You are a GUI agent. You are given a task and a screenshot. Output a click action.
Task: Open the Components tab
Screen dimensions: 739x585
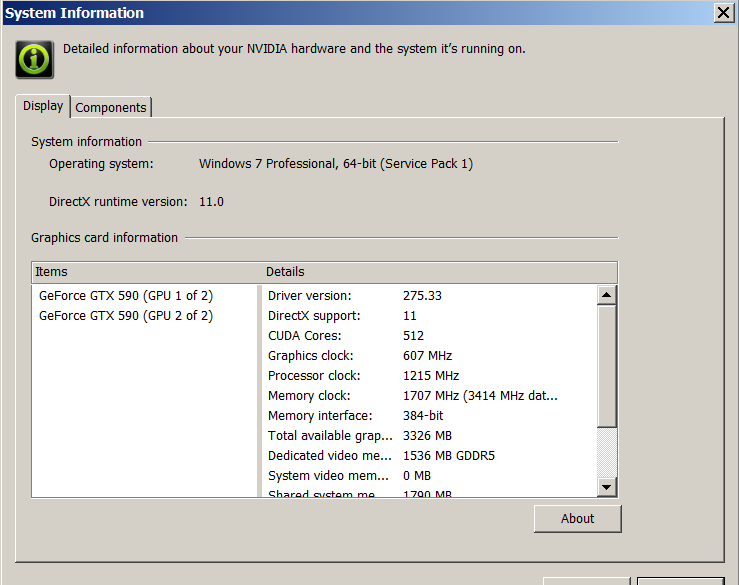[111, 107]
